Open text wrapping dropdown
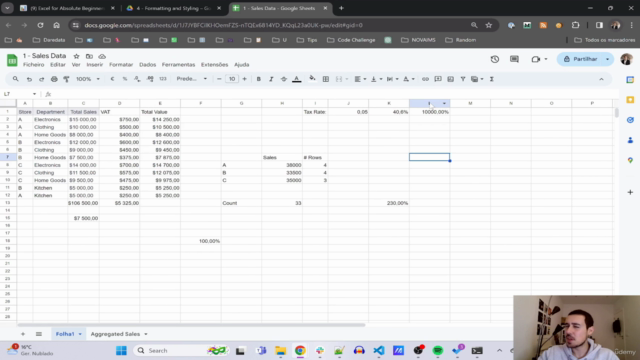Screen dimensions: 640x360 click(392, 79)
